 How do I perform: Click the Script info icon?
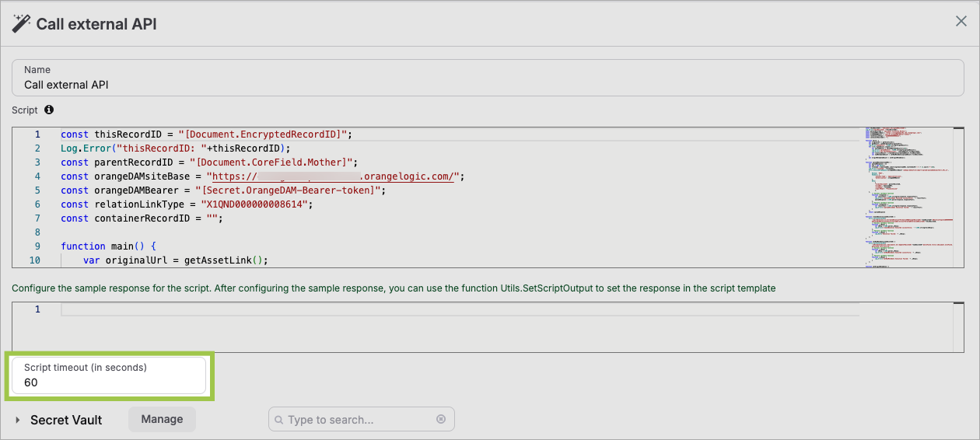click(49, 110)
